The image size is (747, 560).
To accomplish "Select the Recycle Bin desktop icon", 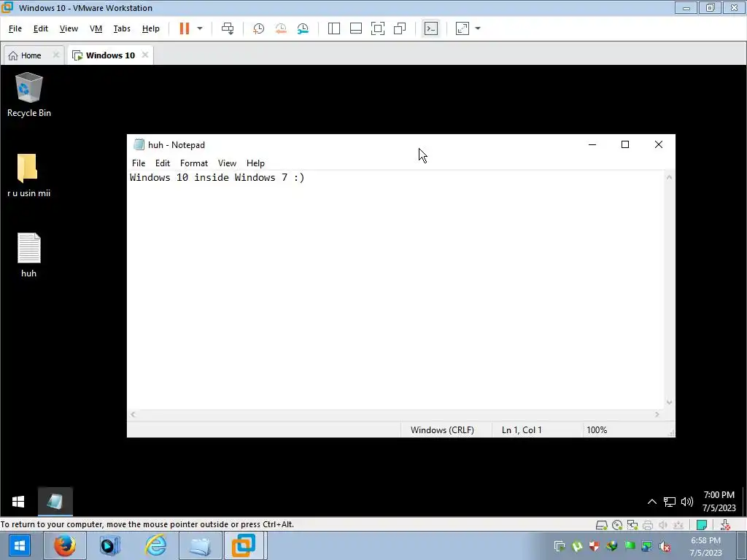I will tap(29, 95).
